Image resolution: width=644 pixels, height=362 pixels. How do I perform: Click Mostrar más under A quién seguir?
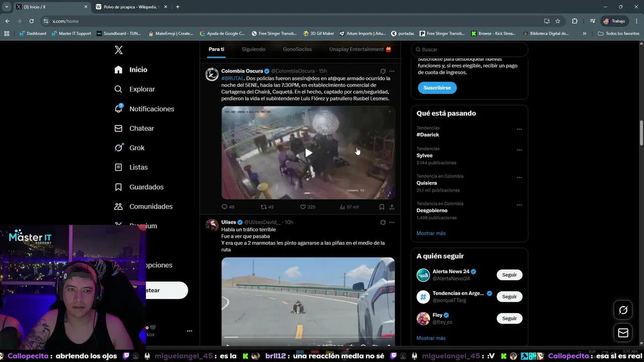tap(431, 338)
